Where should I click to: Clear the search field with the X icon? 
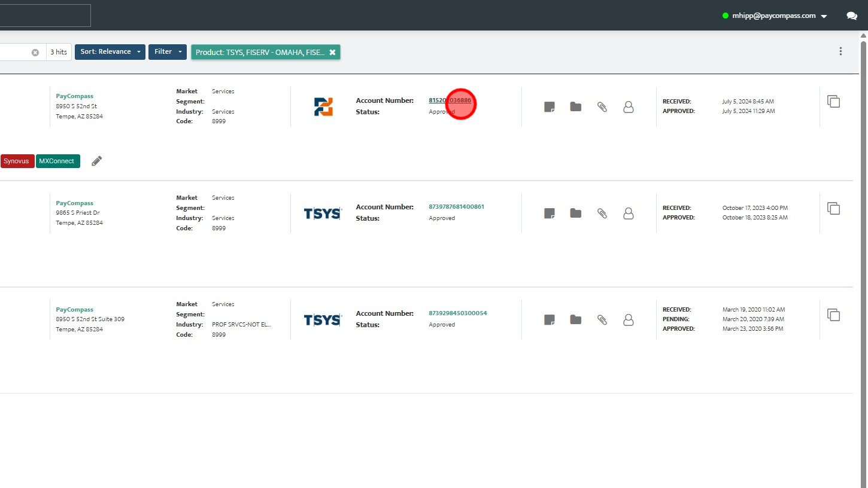35,52
